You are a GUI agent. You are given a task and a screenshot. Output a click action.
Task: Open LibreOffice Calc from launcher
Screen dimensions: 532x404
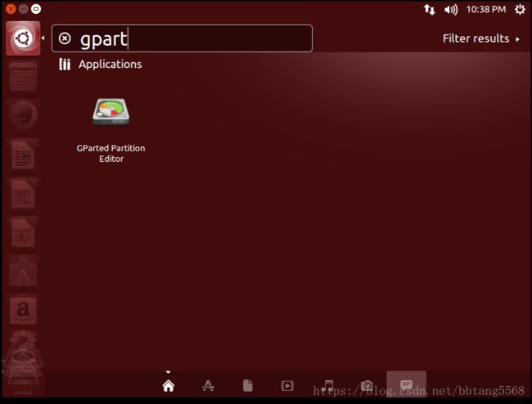pyautogui.click(x=23, y=194)
